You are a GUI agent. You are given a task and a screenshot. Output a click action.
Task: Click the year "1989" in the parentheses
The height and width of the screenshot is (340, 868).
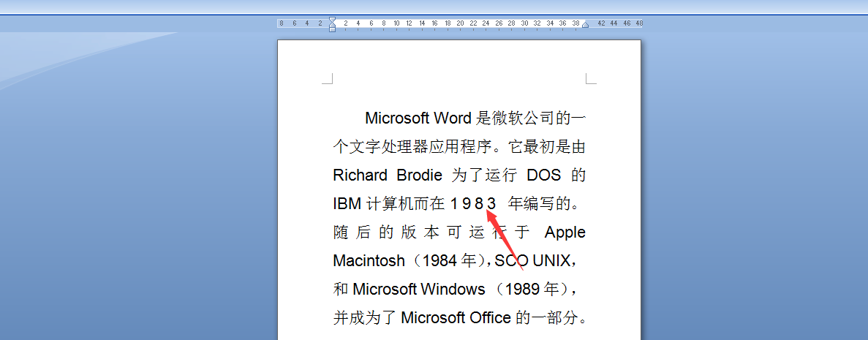click(522, 289)
